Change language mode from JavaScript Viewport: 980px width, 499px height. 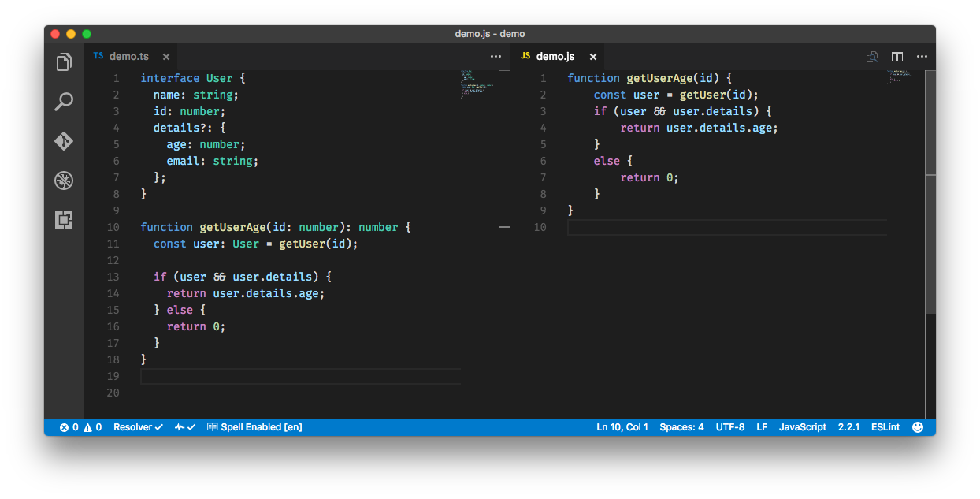pos(803,427)
